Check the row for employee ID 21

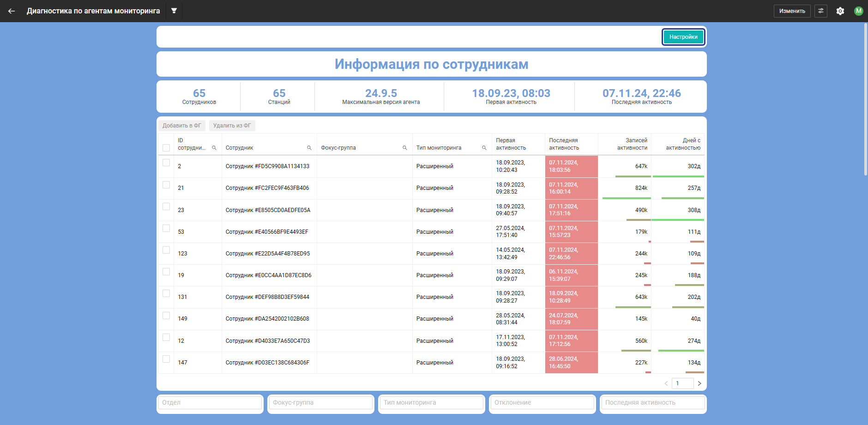click(x=166, y=185)
